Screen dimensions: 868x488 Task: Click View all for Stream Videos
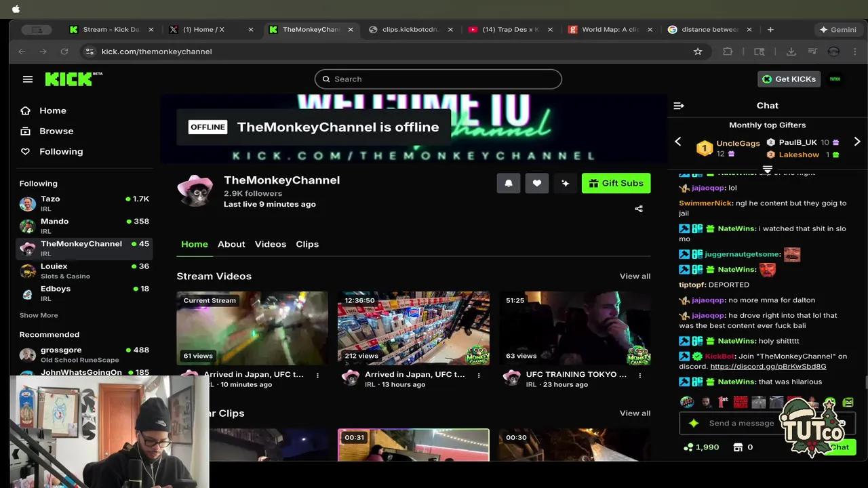(x=635, y=276)
